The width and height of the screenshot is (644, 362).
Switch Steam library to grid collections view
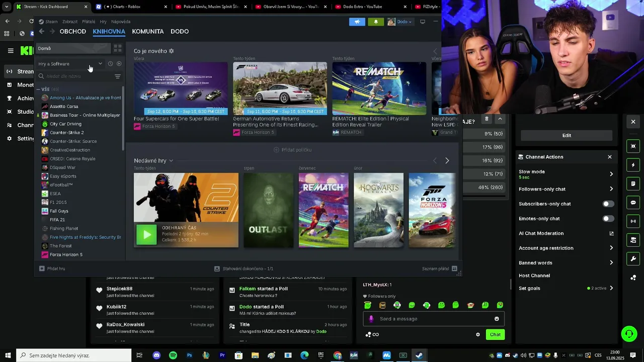click(x=118, y=48)
